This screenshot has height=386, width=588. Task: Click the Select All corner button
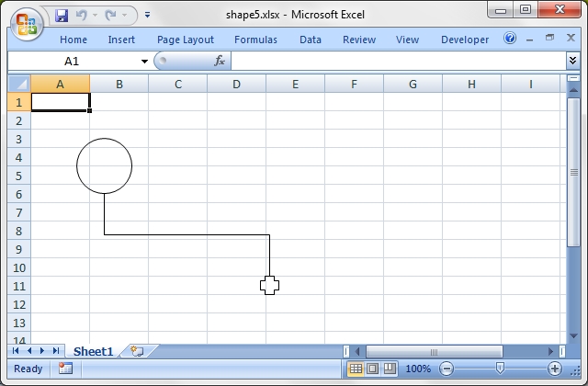pyautogui.click(x=19, y=84)
